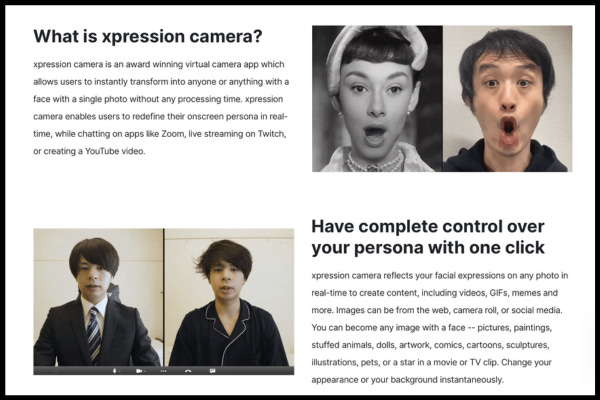Open the chat icon in call bar
This screenshot has width=600, height=400.
213,371
